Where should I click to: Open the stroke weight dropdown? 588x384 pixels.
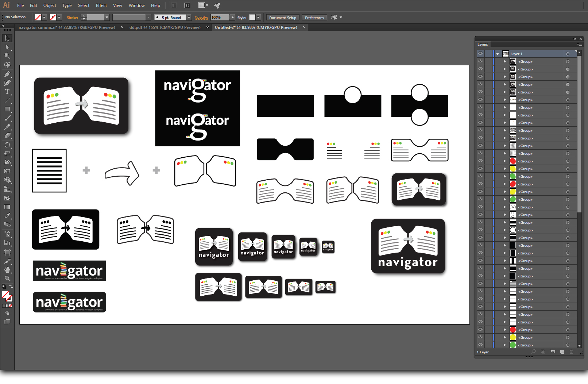click(x=107, y=18)
